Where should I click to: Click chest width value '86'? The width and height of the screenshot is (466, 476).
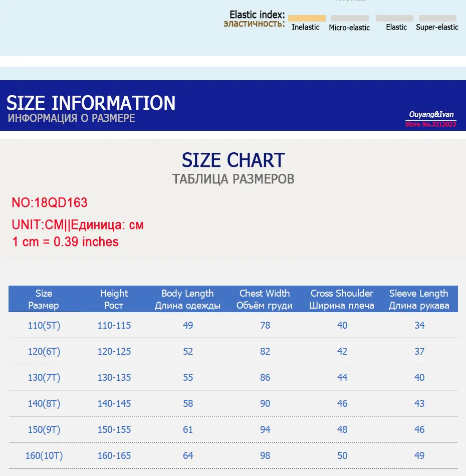(x=265, y=377)
